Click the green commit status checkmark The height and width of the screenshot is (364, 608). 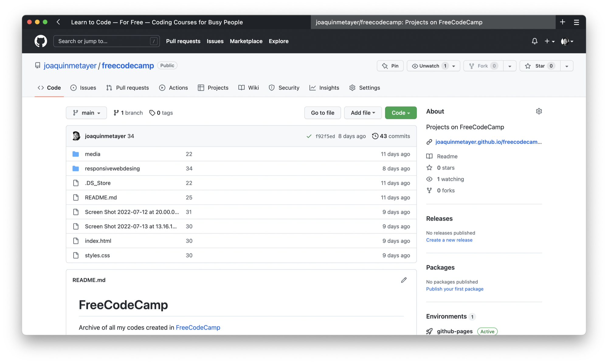(309, 136)
